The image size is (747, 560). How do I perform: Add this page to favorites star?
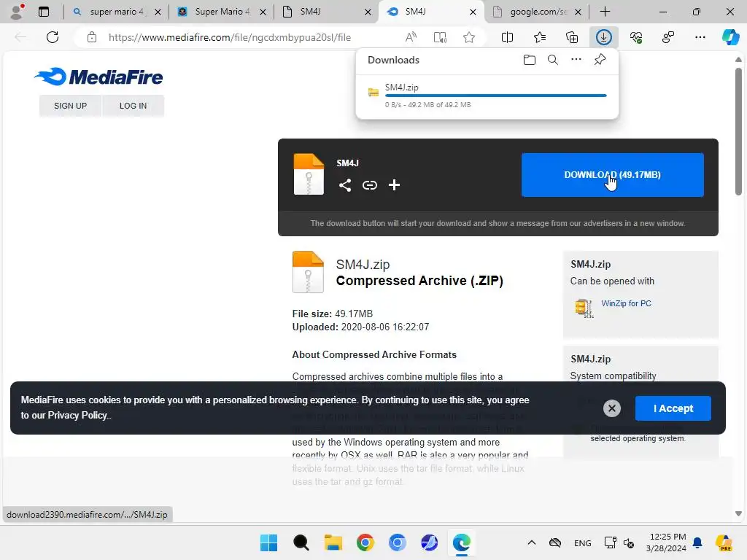469,37
